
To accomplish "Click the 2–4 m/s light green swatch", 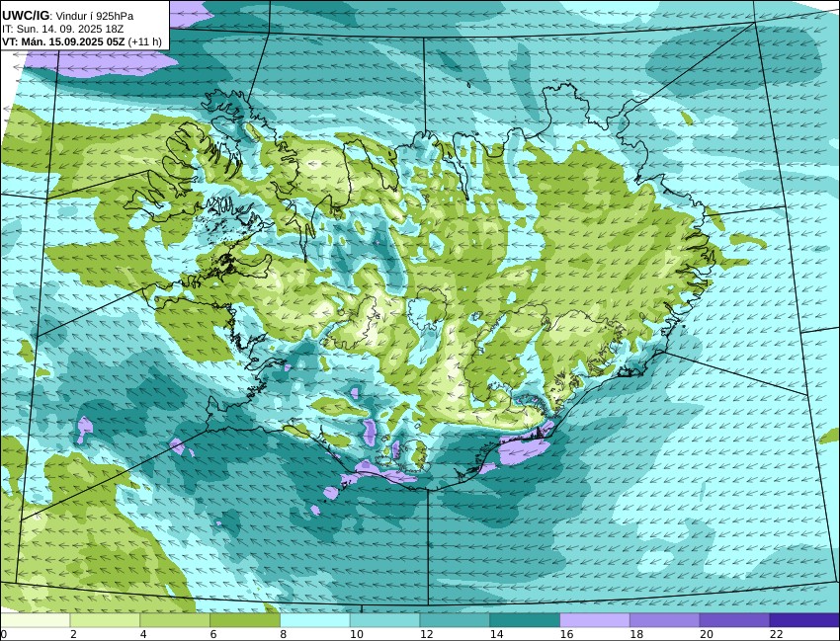I will pyautogui.click(x=105, y=620).
